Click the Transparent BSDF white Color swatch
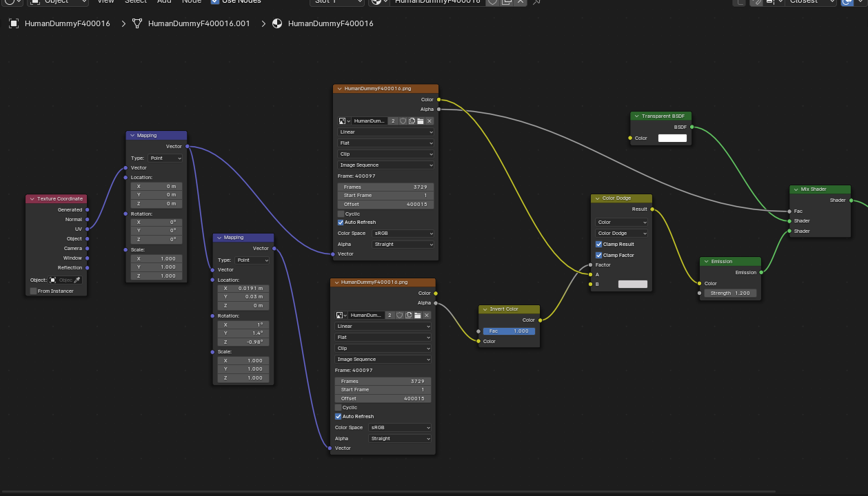The width and height of the screenshot is (868, 496). (673, 138)
